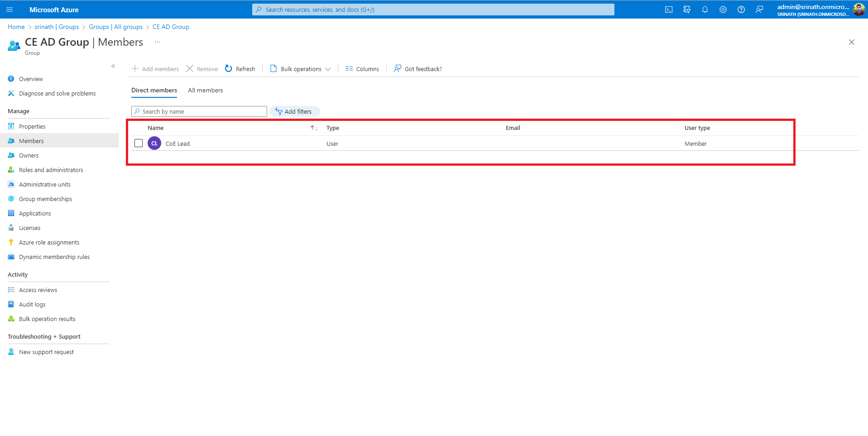Screen dimensions: 868x436
Task: Open the portal hamburger menu
Action: (10, 10)
